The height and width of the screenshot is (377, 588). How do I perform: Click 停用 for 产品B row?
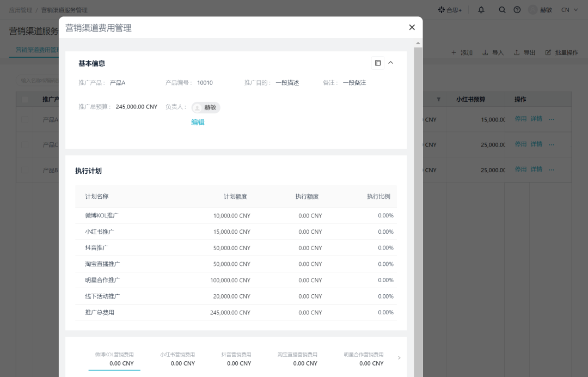520,169
